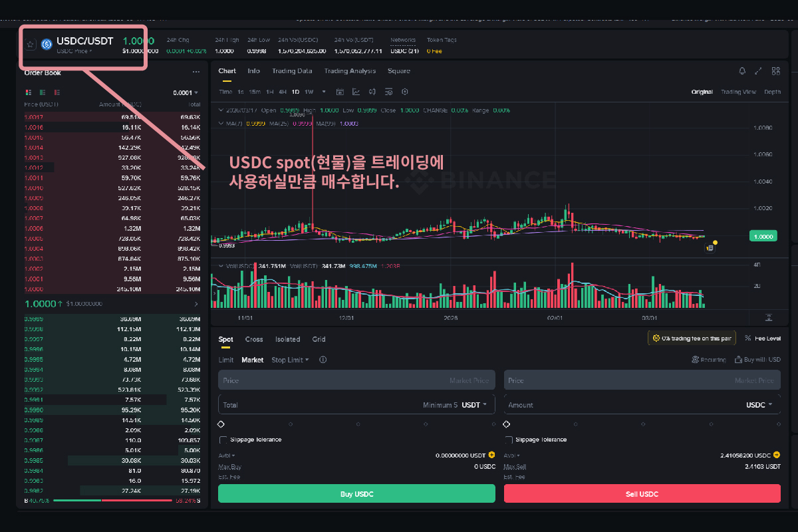
Task: Open the order book 0.0001 precision dropdown
Action: (186, 93)
